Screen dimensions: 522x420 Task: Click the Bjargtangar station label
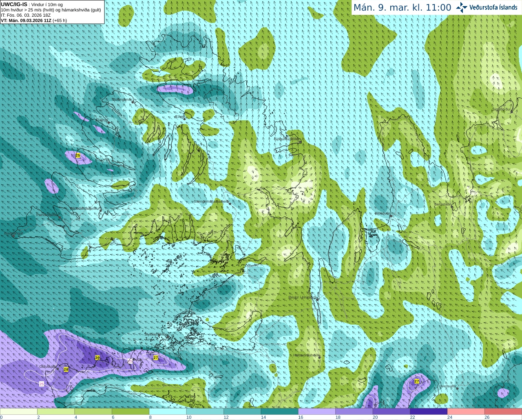13,233
